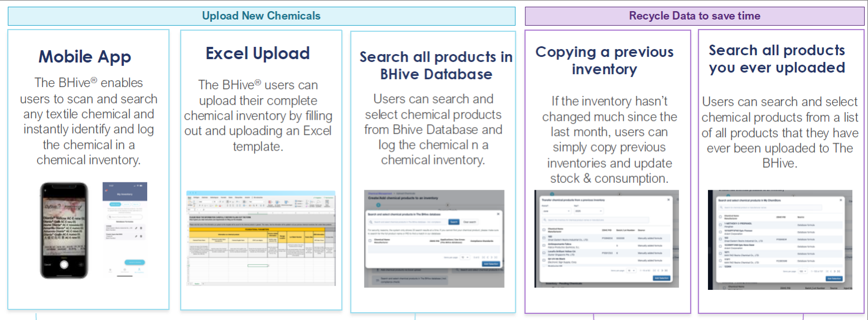The image size is (868, 320).
Task: Click Add Selection in previous inventory dialog
Action: [x=662, y=278]
